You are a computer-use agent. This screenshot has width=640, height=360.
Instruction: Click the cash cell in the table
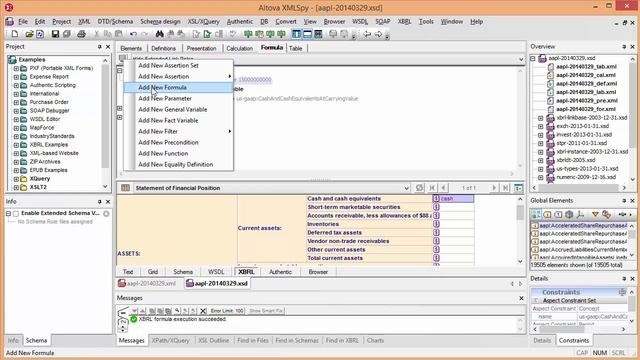click(456, 199)
